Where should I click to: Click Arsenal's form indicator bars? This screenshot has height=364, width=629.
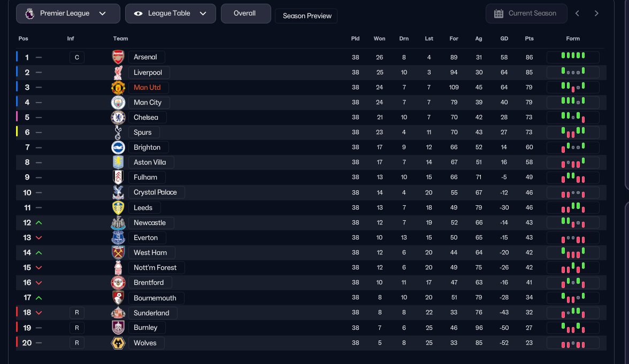point(572,57)
